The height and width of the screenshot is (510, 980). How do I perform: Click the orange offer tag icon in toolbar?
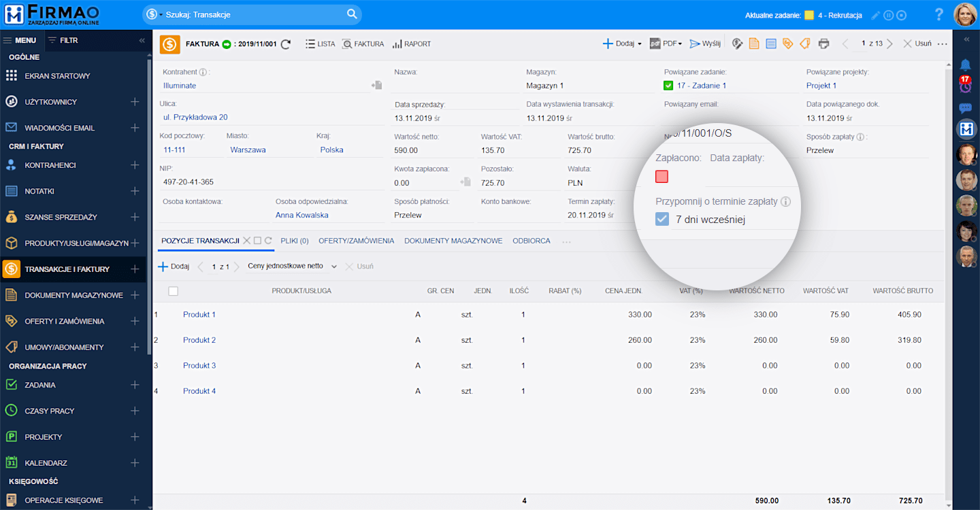click(788, 44)
